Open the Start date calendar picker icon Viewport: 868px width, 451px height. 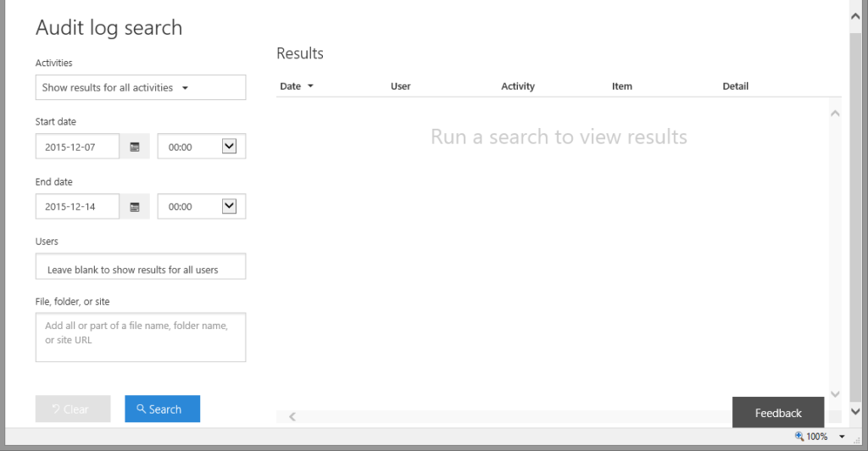(x=135, y=147)
